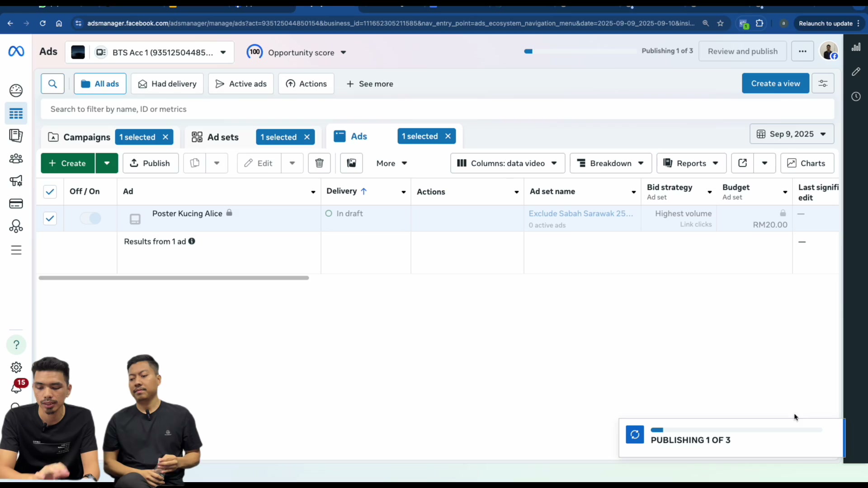
Task: Open Account overview gauge icon in sidebar
Action: (x=16, y=90)
